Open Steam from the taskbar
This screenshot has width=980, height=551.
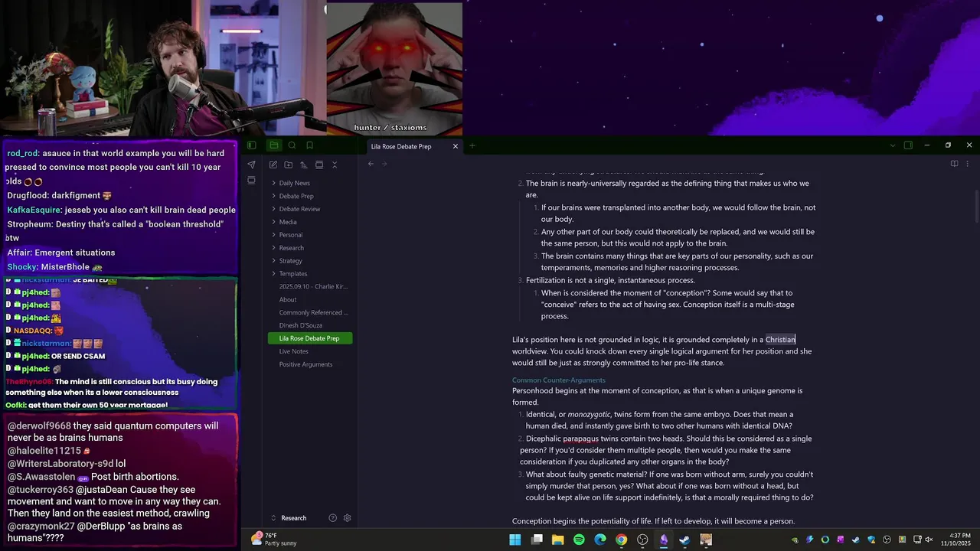684,540
